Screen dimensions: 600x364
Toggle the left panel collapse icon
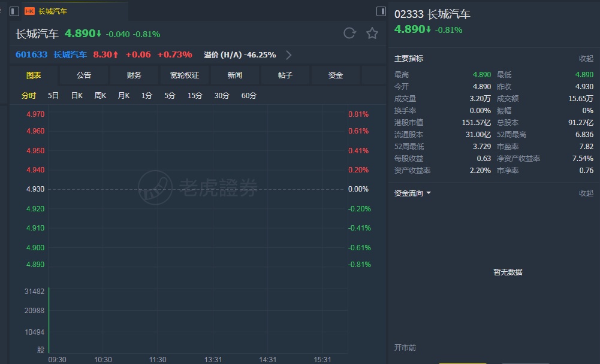click(x=14, y=11)
